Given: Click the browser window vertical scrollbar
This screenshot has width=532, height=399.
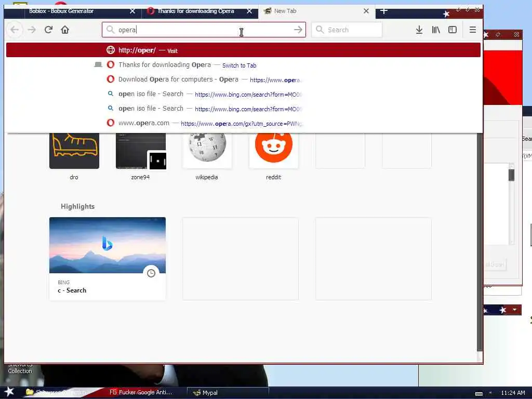Looking at the screenshot, I should click(x=480, y=242).
